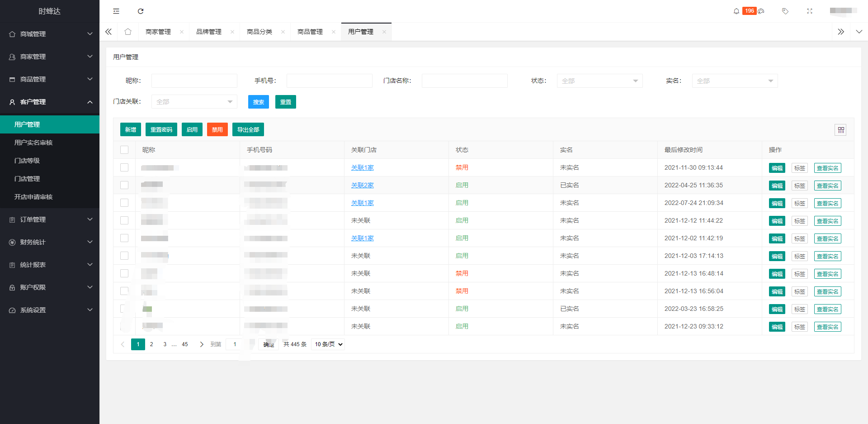Click the 手机号 phone input field

(x=330, y=81)
